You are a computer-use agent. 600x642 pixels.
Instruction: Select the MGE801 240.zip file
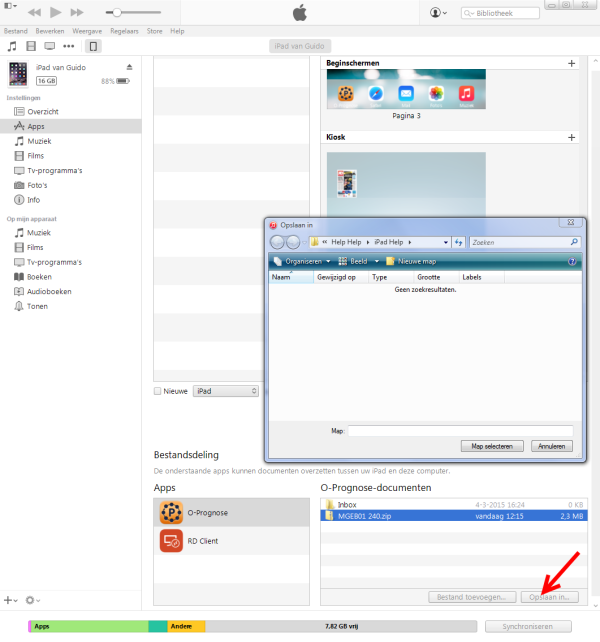[x=454, y=516]
